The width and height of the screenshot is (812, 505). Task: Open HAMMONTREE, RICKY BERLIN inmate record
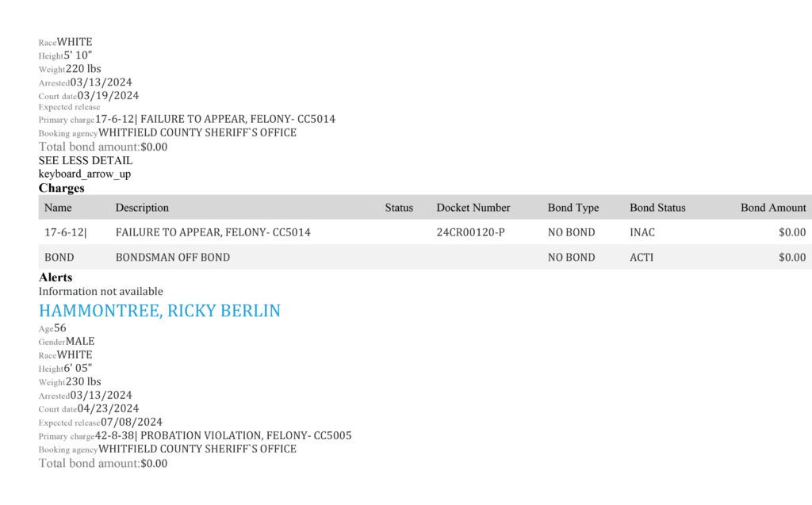tap(159, 311)
